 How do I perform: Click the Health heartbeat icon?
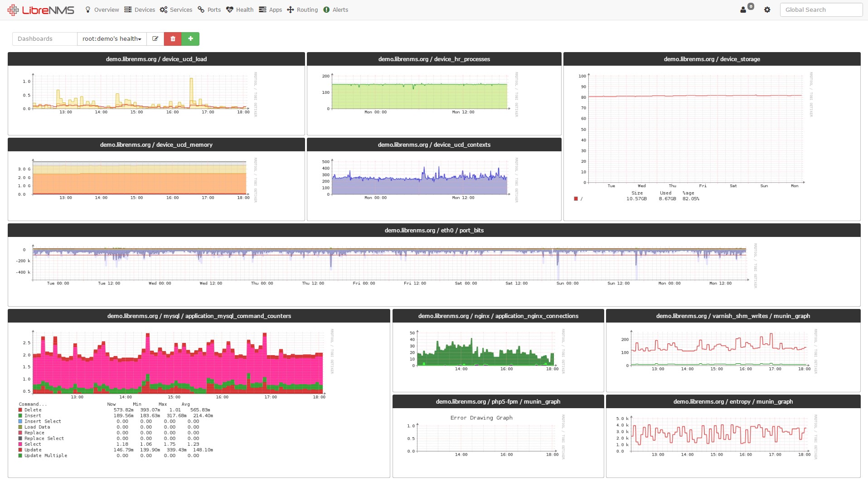pos(230,10)
